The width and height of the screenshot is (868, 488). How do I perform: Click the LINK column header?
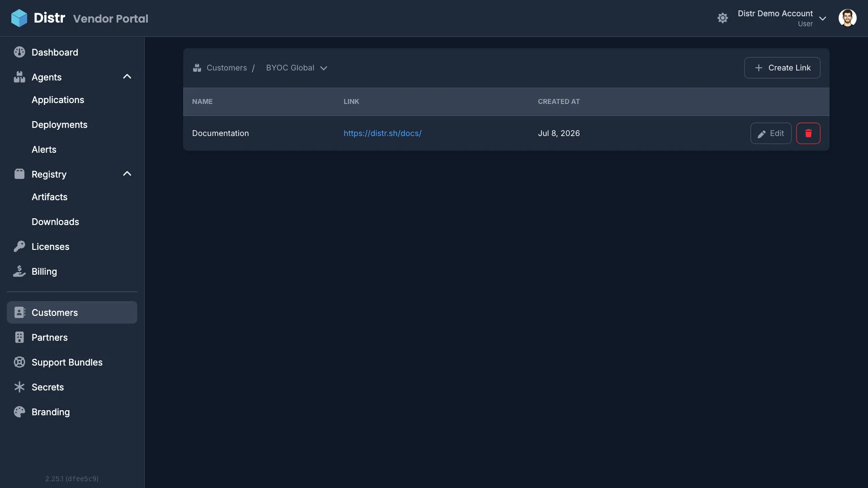point(351,102)
